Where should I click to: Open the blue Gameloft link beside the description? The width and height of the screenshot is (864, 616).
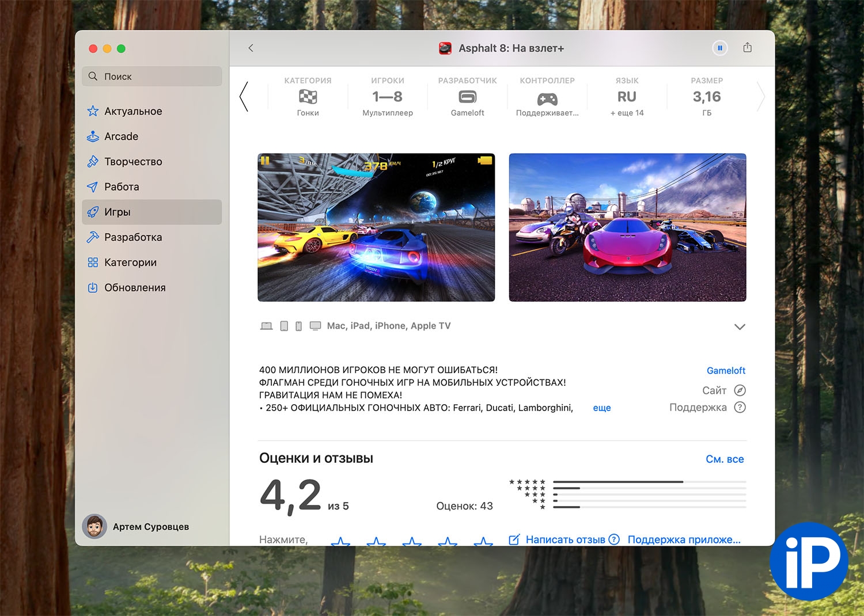(726, 371)
